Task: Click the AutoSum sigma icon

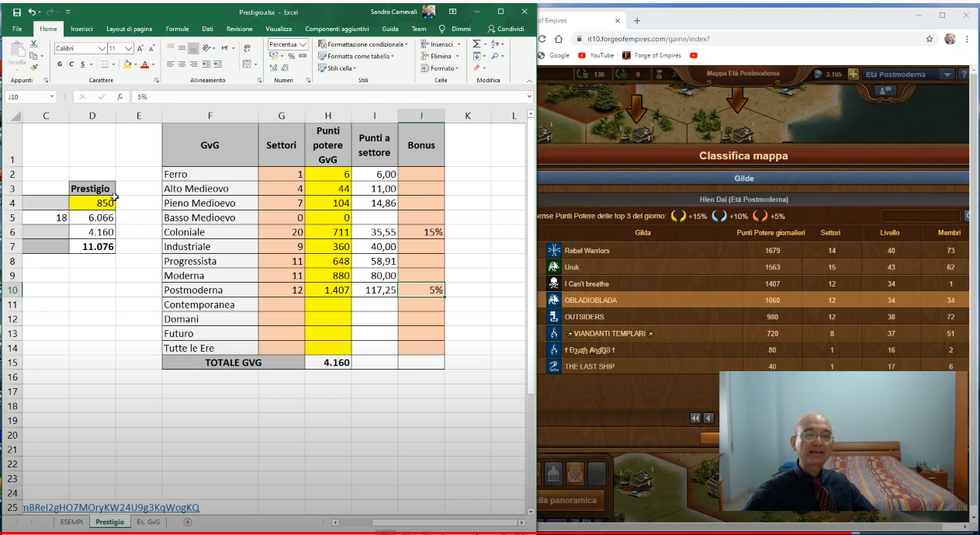Action: coord(477,44)
